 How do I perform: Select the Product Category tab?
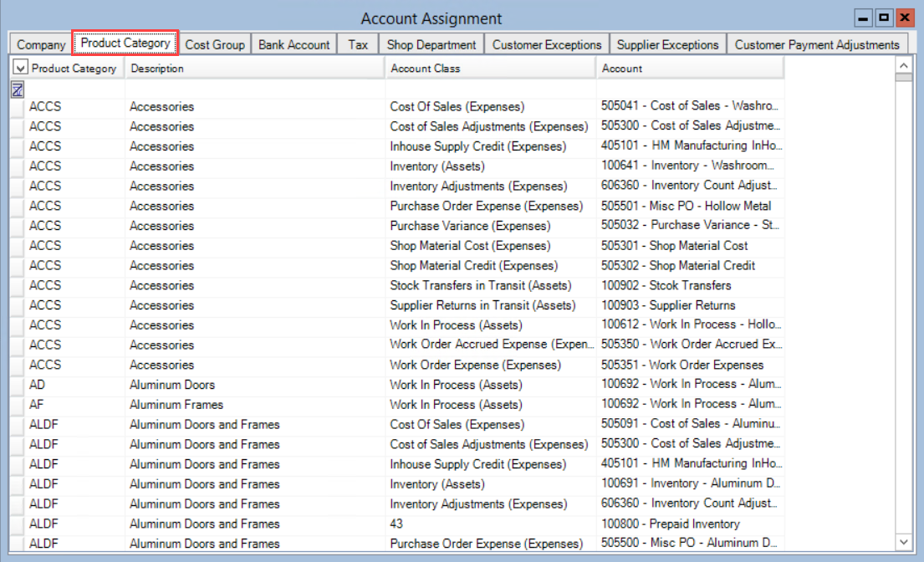click(125, 43)
